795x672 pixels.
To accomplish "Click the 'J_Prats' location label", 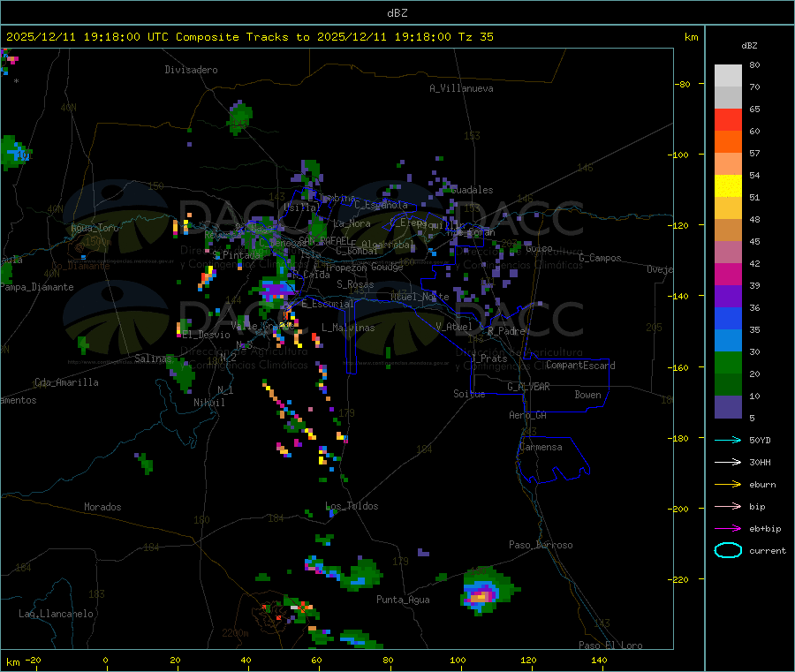I will tap(489, 359).
